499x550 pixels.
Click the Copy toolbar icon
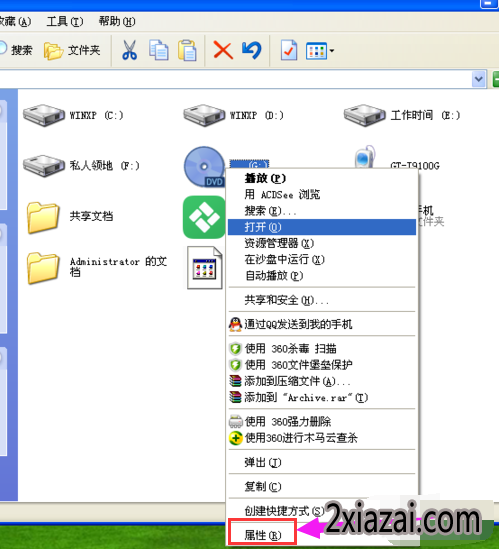click(159, 50)
